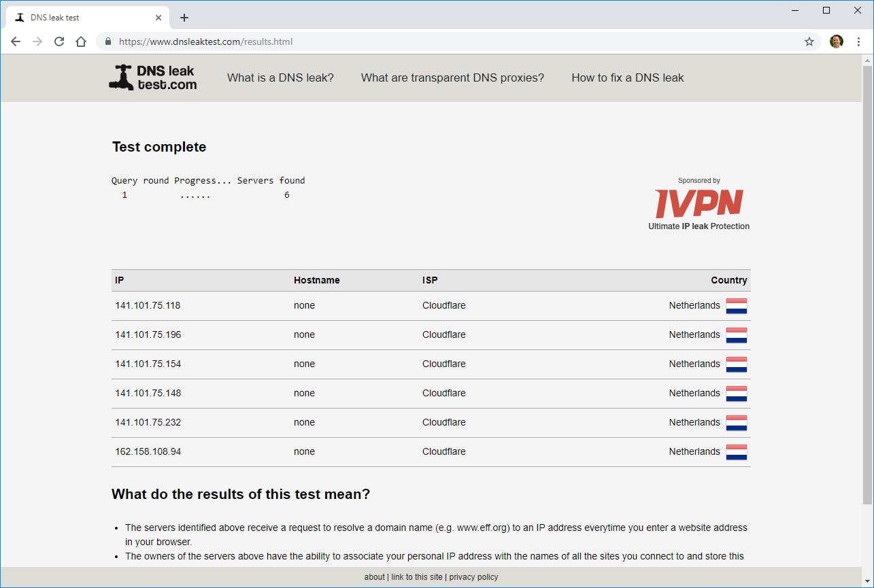Click the Netherlands flag for 141.101.75.196

click(737, 335)
